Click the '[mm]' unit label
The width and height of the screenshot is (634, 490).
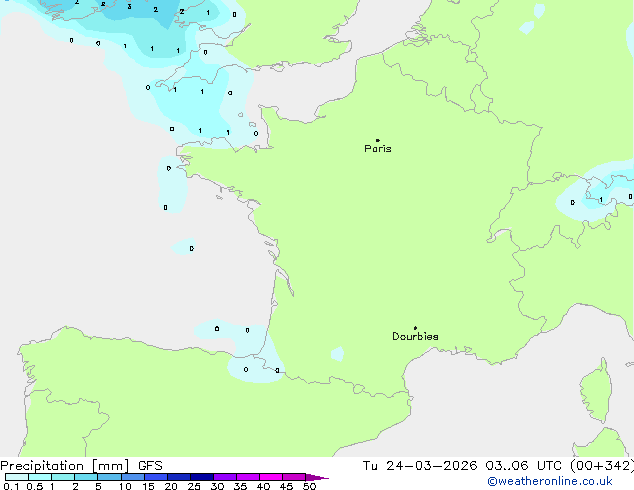tap(111, 466)
